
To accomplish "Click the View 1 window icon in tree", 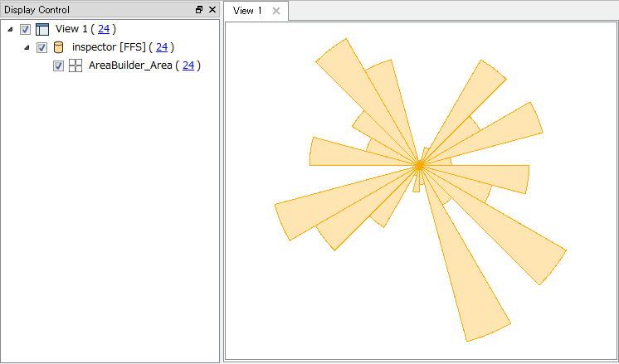I will coord(42,29).
